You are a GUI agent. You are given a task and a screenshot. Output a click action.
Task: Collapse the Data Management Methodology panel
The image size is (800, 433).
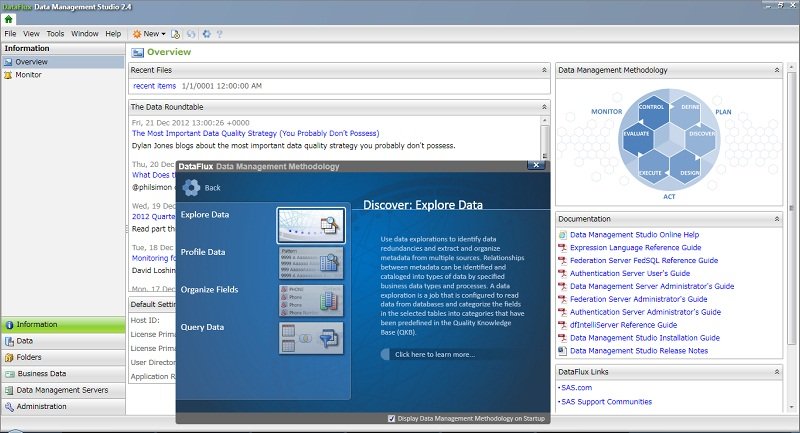pyautogui.click(x=777, y=70)
